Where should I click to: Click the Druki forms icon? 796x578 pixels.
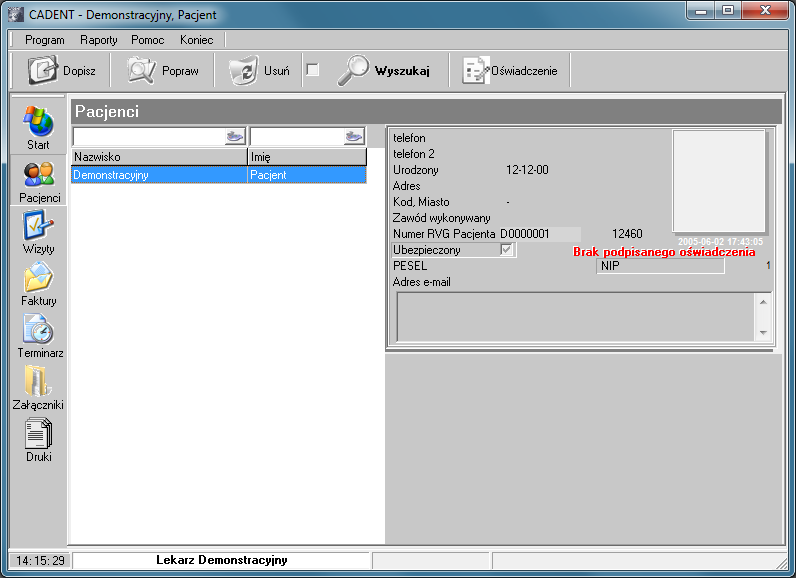(x=39, y=440)
